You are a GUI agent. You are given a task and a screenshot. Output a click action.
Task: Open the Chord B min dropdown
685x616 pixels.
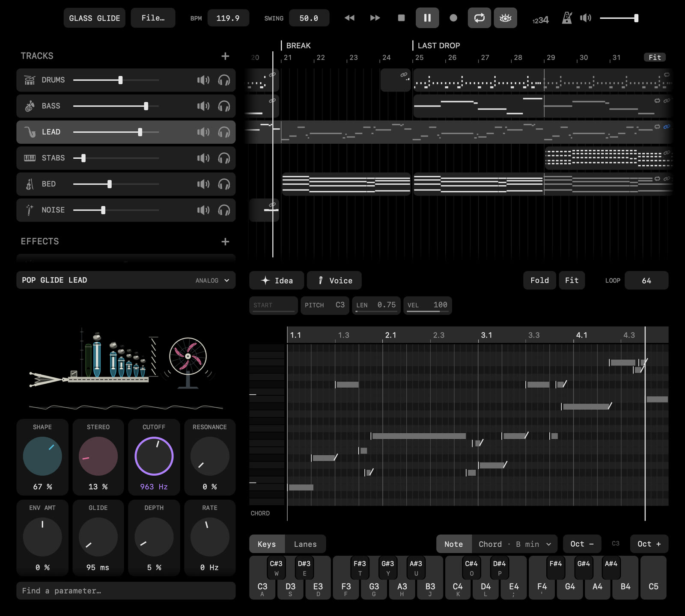(x=515, y=544)
